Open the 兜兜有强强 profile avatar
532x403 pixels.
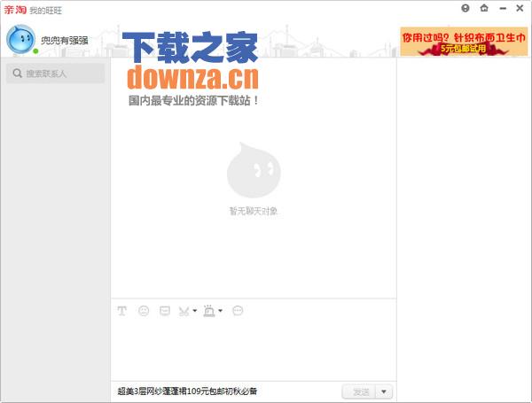(20, 39)
